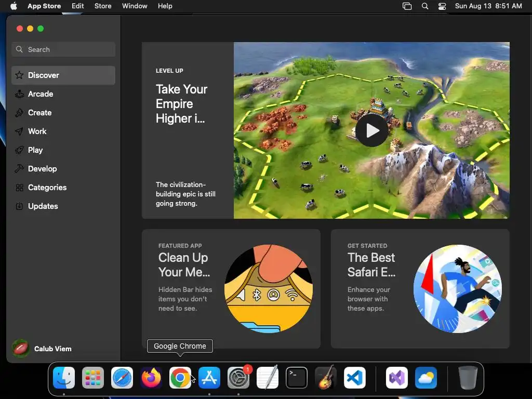Viewport: 532px width, 399px height.
Task: Focus the App Store search field
Action: coord(63,49)
